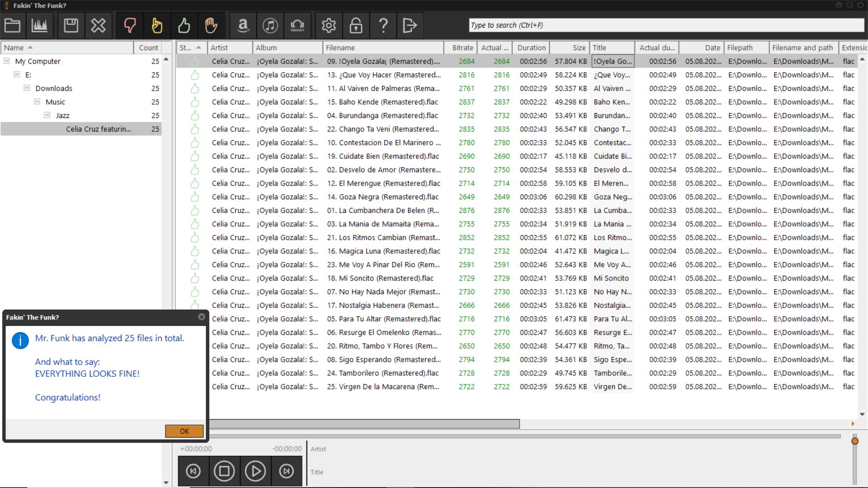Screen dimensions: 868x488
Task: Collapse the My Computer tree node
Action: coord(7,61)
